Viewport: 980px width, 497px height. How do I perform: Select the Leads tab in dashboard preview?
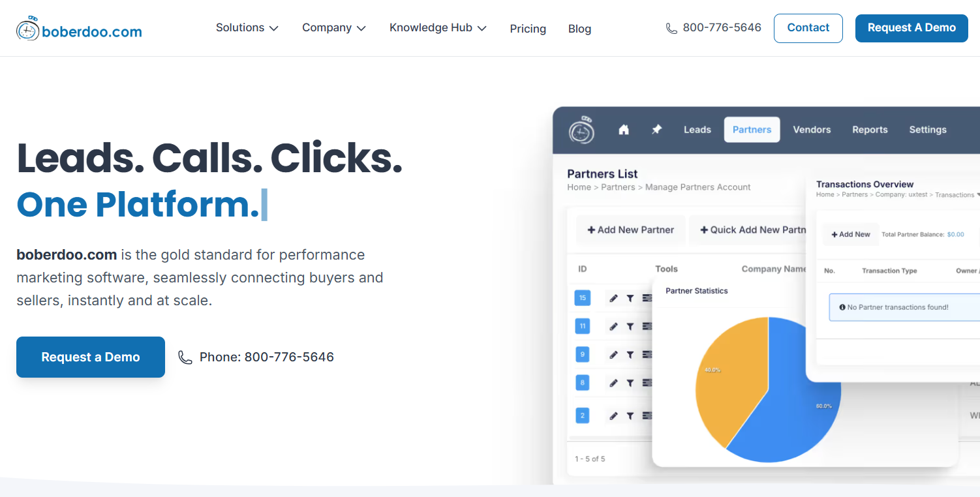[697, 130]
